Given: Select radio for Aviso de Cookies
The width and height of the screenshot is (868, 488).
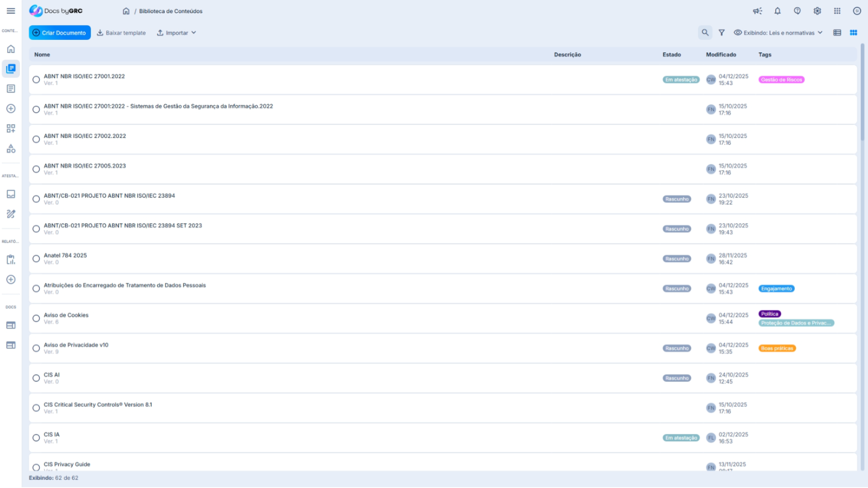Looking at the screenshot, I should coord(36,318).
